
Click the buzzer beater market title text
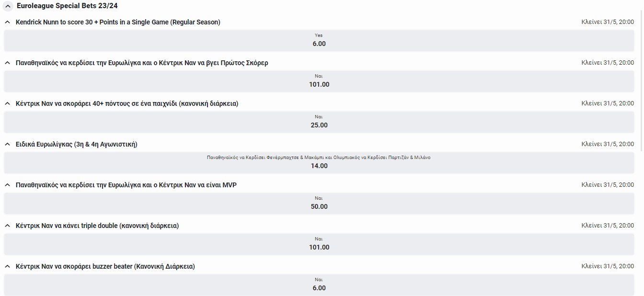pos(105,266)
